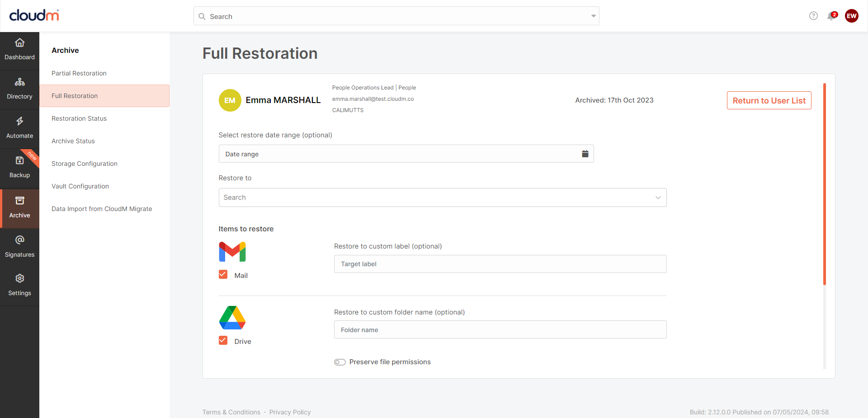The image size is (868, 418).
Task: Enable Preserve file permissions toggle
Action: (340, 362)
